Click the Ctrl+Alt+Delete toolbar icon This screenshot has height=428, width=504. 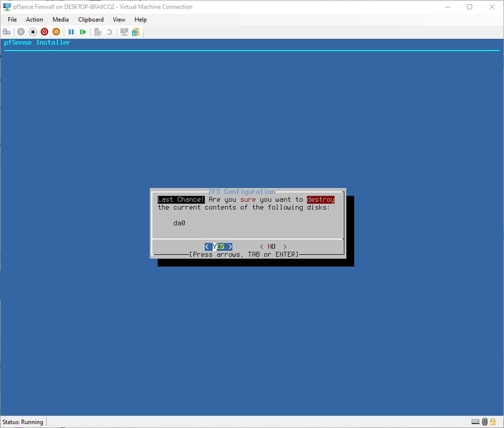(7, 32)
